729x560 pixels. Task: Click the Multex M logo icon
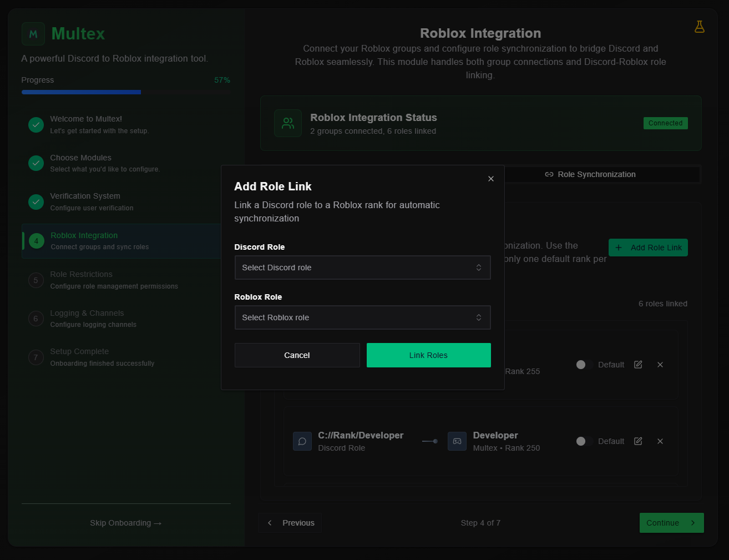coord(33,34)
